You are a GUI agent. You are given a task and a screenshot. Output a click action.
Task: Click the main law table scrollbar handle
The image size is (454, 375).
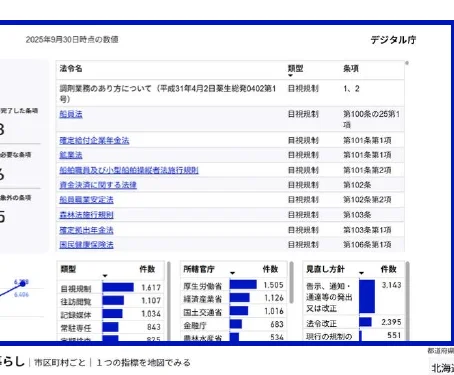tap(407, 63)
